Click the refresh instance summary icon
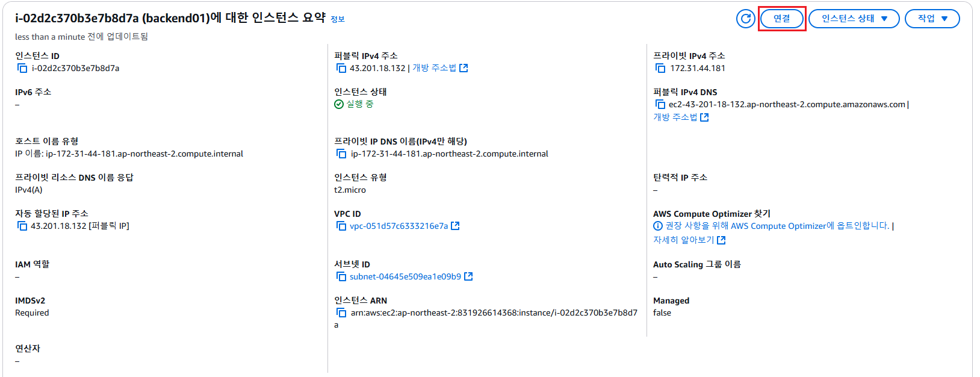 [745, 19]
